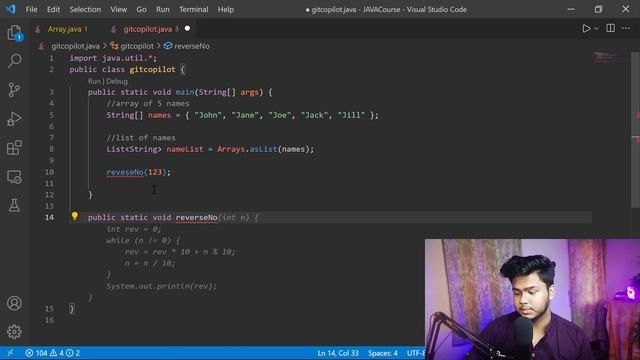Open the Explorer view in activity bar
640x360 pixels.
(x=14, y=33)
